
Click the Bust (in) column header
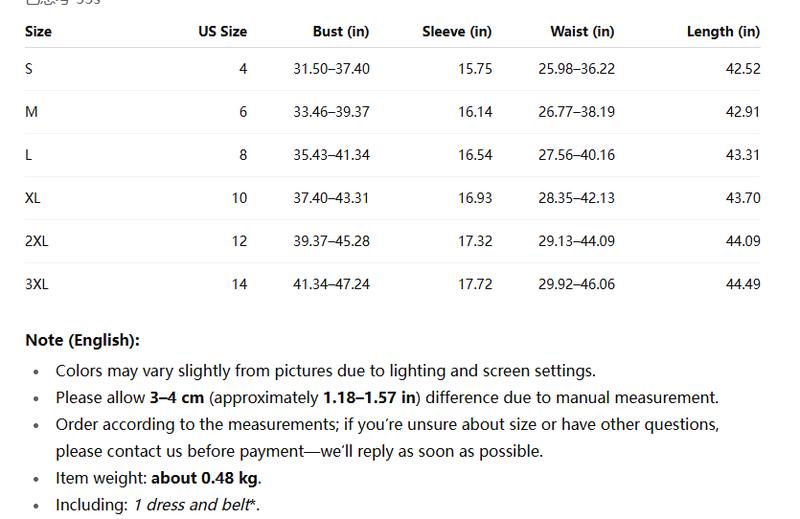pyautogui.click(x=340, y=31)
